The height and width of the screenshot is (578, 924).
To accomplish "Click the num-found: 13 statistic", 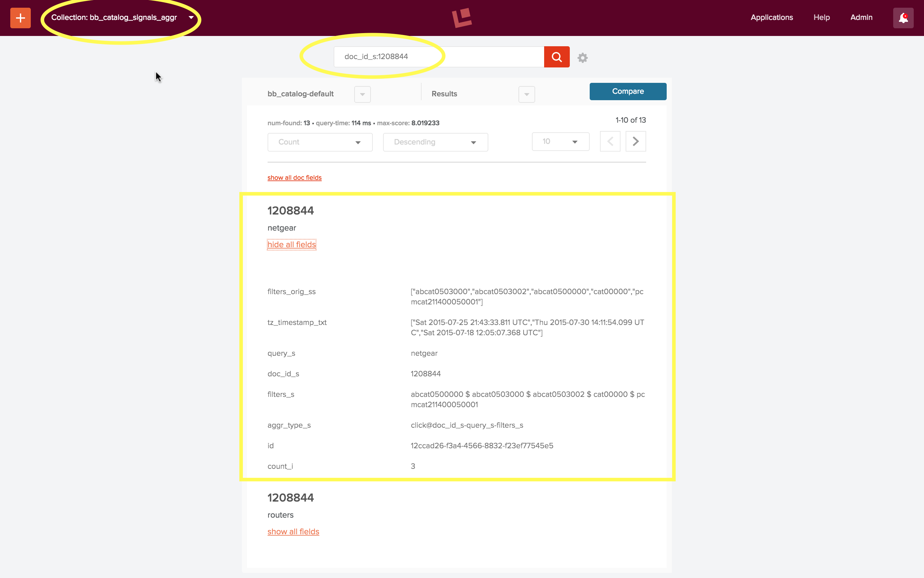I will (x=289, y=123).
